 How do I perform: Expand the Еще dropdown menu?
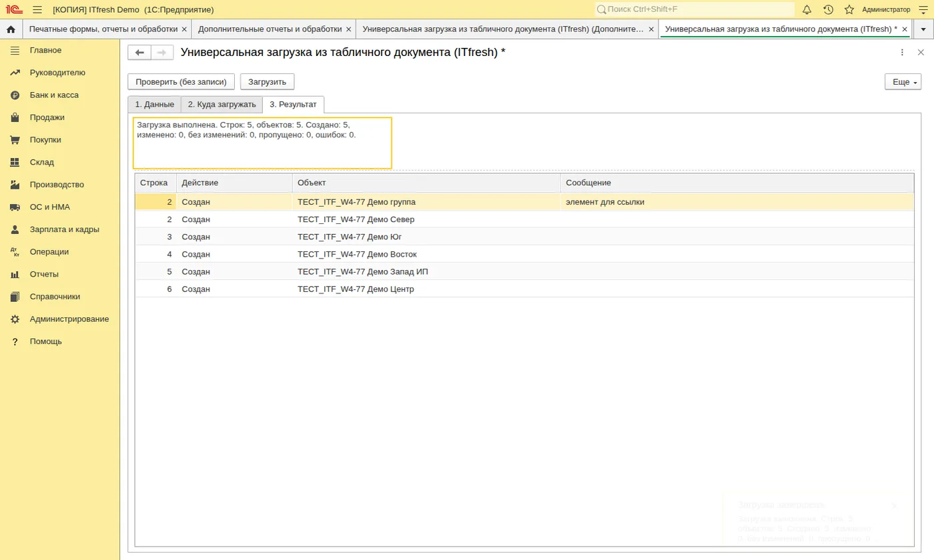[903, 82]
